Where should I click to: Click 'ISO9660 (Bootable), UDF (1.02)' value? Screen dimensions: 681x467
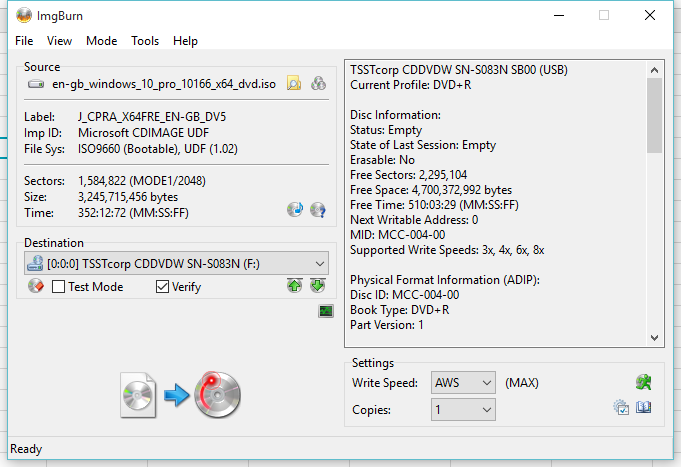point(158,149)
